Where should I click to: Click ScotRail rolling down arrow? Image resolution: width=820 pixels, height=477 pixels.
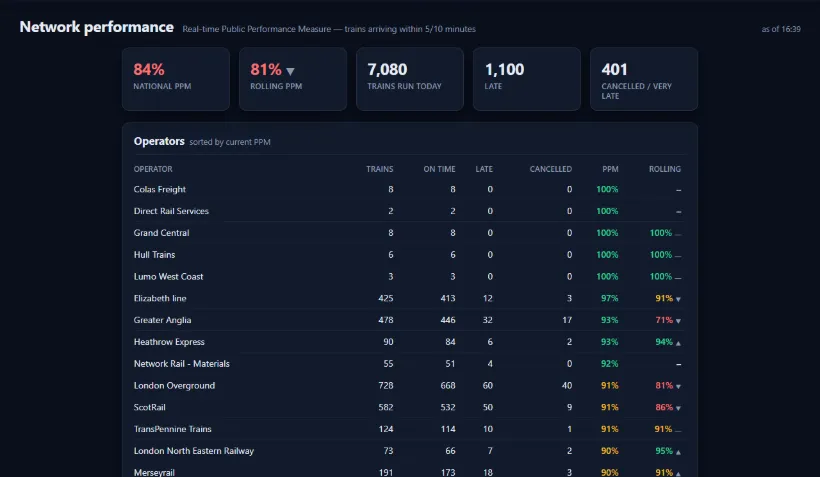click(678, 408)
